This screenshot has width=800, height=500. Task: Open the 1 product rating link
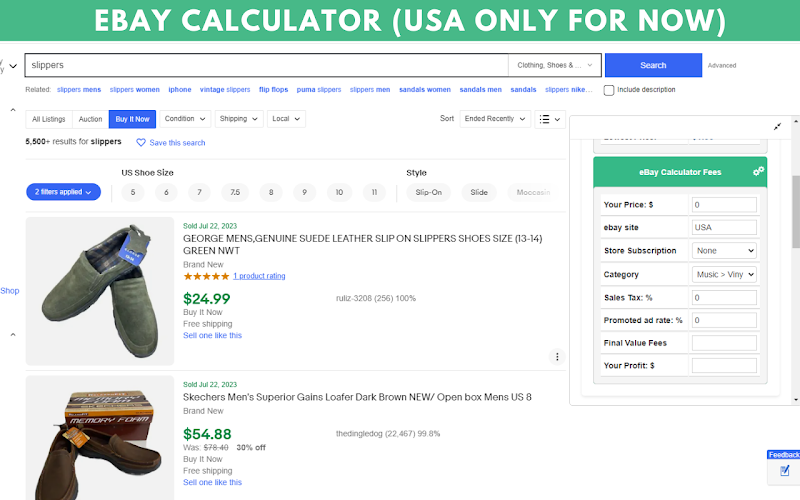coord(259,276)
